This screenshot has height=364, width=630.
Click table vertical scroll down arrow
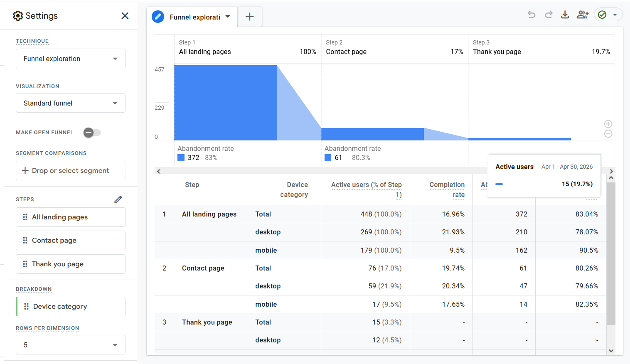[611, 351]
